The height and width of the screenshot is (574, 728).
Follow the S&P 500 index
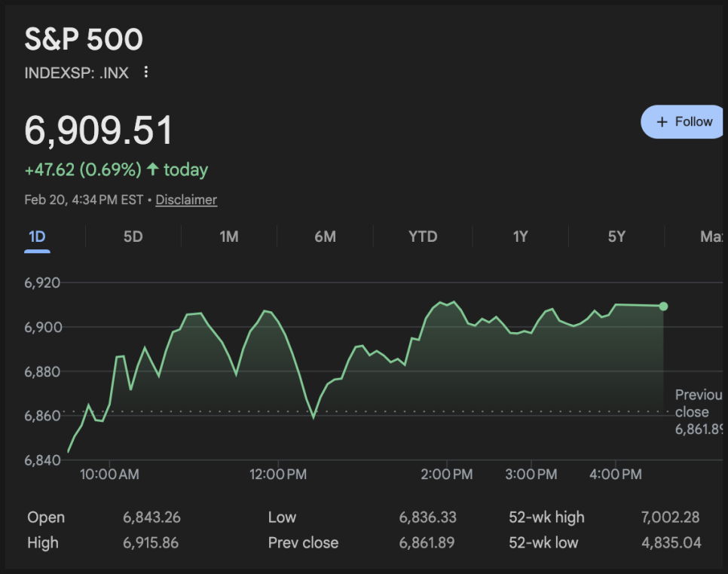pyautogui.click(x=684, y=122)
